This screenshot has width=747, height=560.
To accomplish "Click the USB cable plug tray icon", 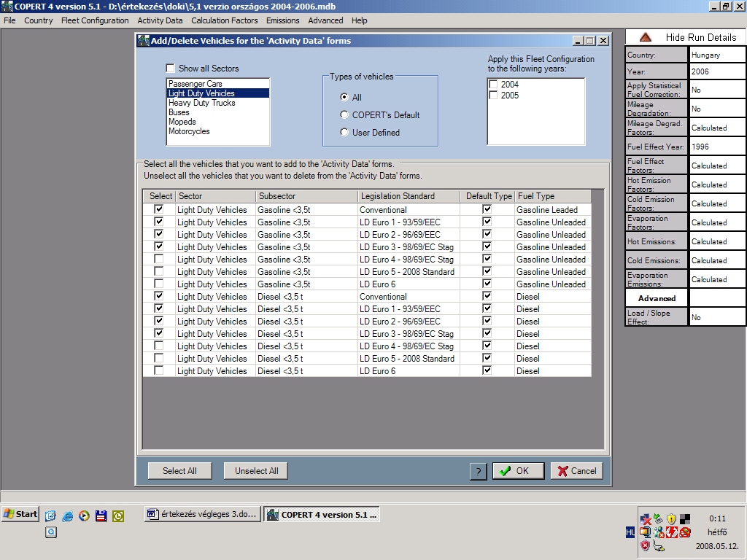I will coord(659,545).
